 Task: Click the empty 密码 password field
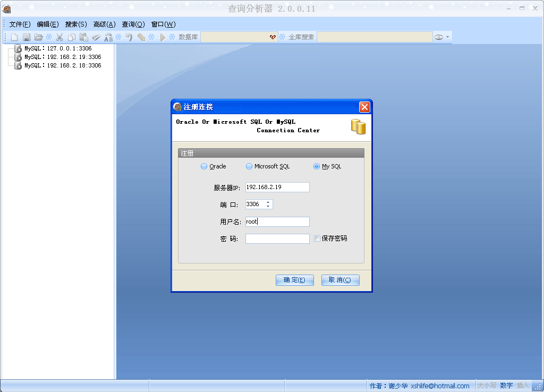click(277, 238)
